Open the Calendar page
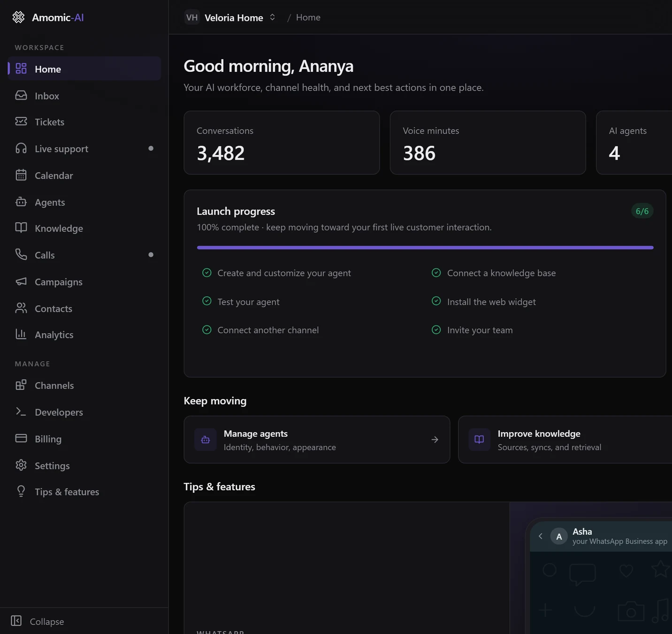672x634 pixels. (x=84, y=175)
